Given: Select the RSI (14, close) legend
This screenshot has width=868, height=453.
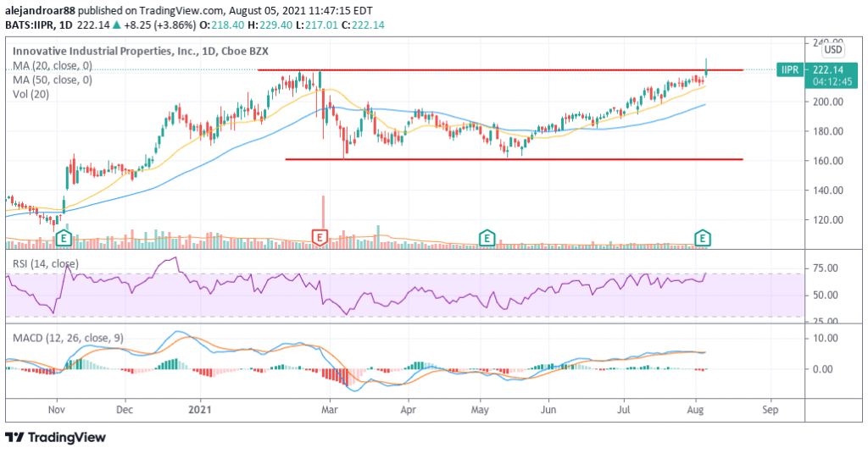Looking at the screenshot, I should tap(46, 264).
